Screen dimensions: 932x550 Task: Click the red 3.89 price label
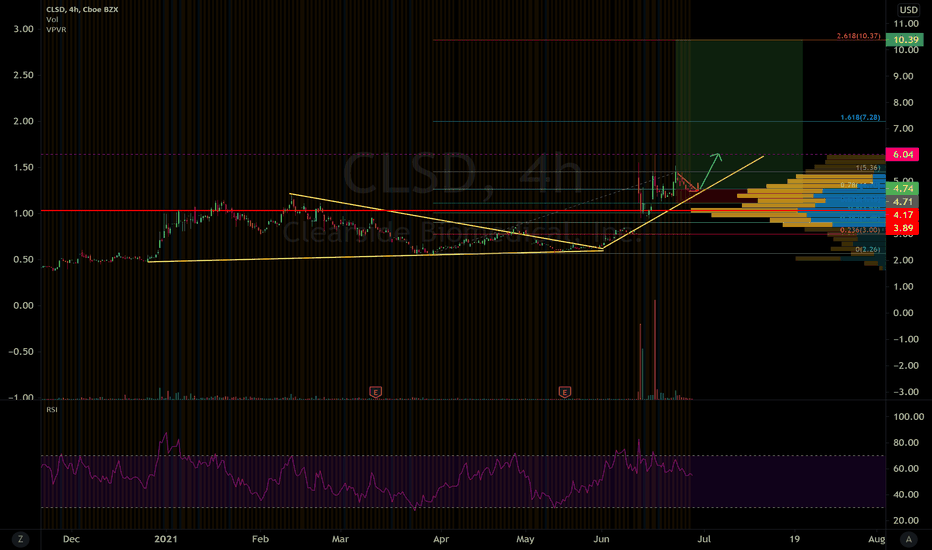point(902,228)
